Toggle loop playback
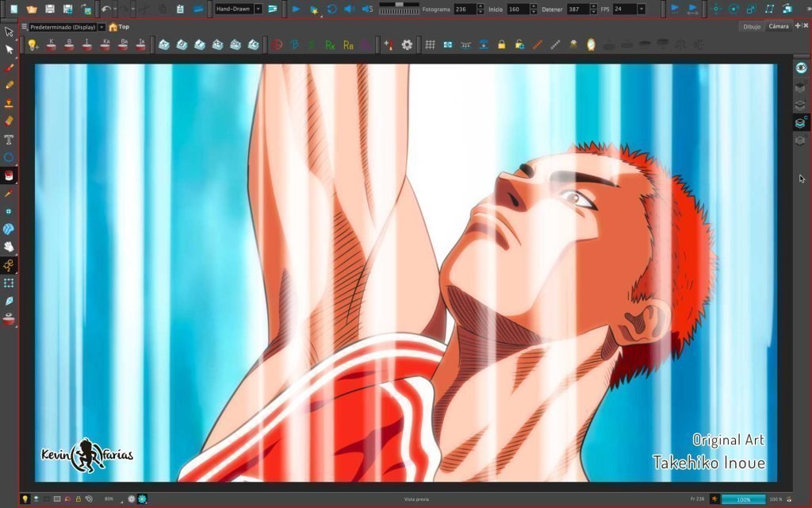The image size is (812, 508). [332, 9]
